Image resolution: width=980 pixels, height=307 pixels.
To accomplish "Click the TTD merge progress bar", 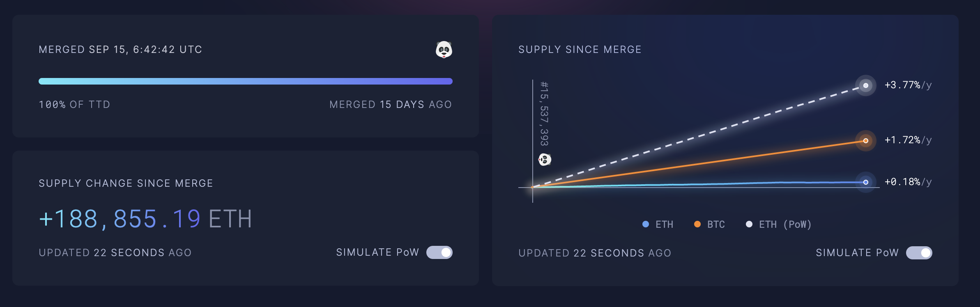I will [x=246, y=81].
